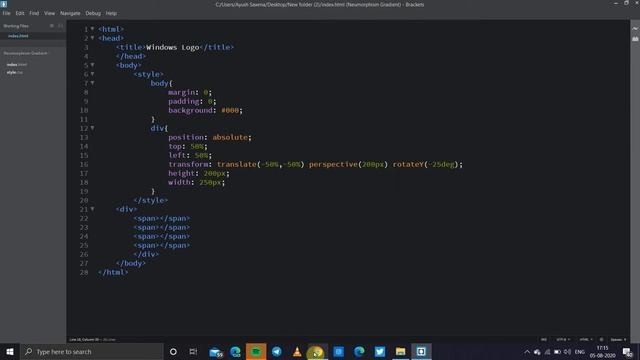Collapse the div rule fold on line 12
This screenshot has height=360, width=640.
pyautogui.click(x=93, y=128)
